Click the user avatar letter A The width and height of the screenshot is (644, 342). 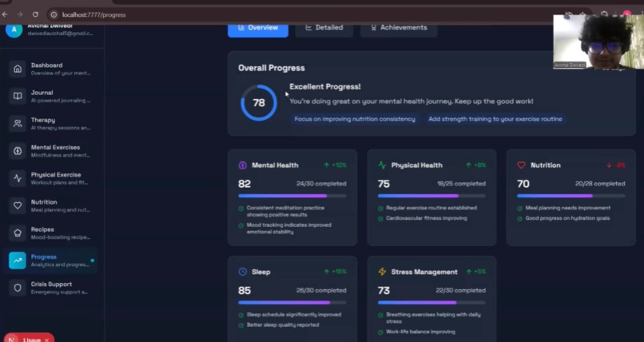coord(14,30)
